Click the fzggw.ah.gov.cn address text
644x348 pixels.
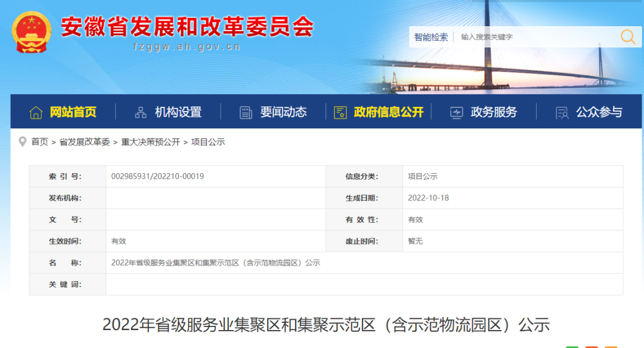(x=187, y=47)
